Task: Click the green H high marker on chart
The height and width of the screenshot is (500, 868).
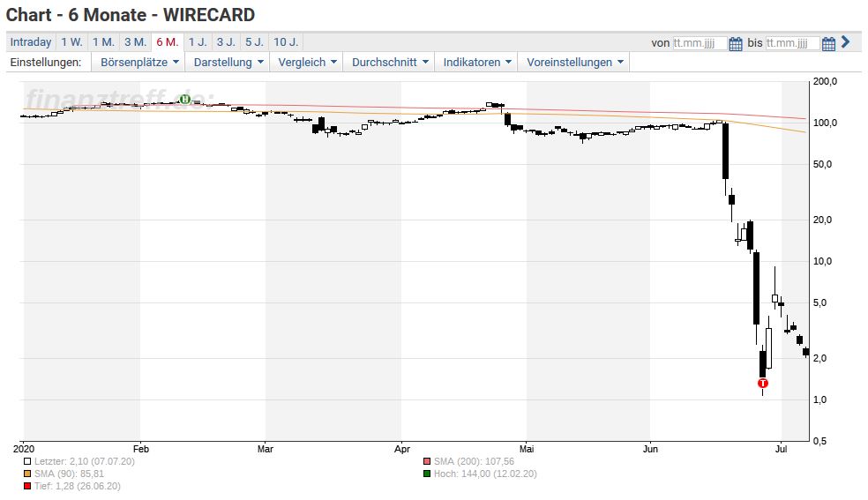Action: 185,100
